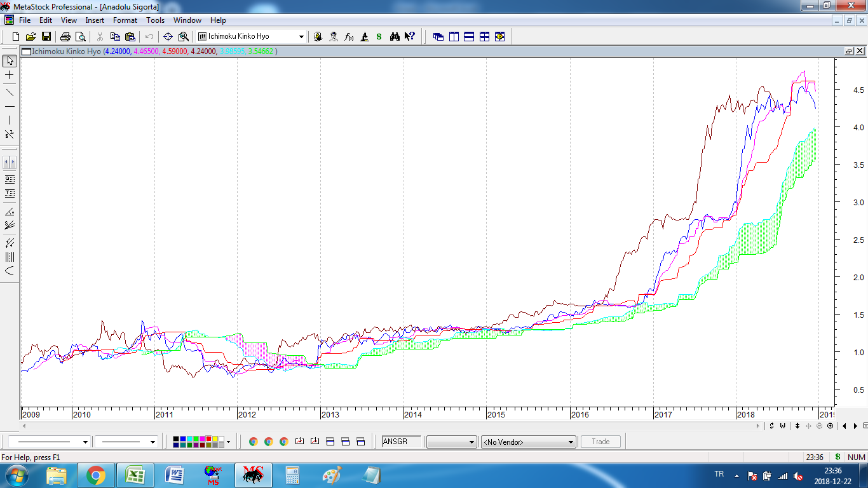The image size is (868, 488).
Task: Open Google Chrome from the taskbar
Action: click(x=96, y=475)
